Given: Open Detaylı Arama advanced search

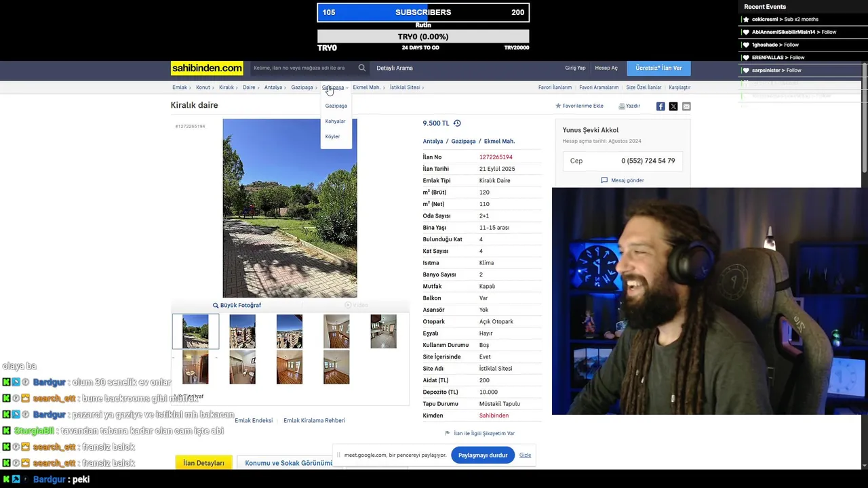Looking at the screenshot, I should [x=395, y=68].
